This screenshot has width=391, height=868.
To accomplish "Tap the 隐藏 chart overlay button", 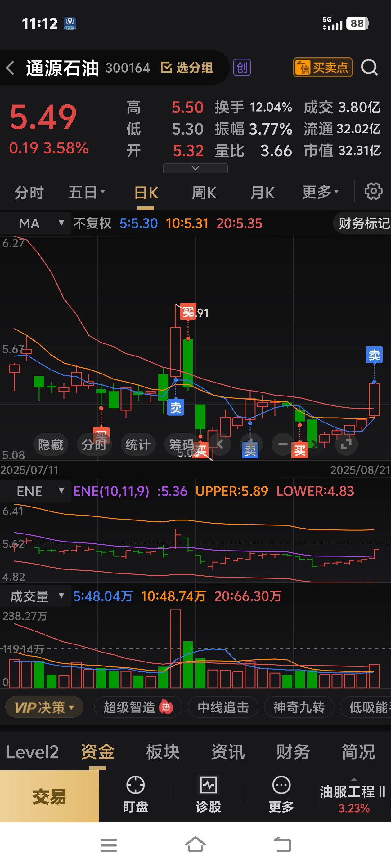I will click(x=51, y=445).
